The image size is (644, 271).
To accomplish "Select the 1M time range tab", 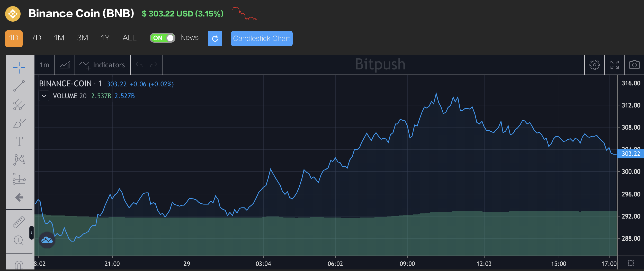I will click(x=59, y=38).
